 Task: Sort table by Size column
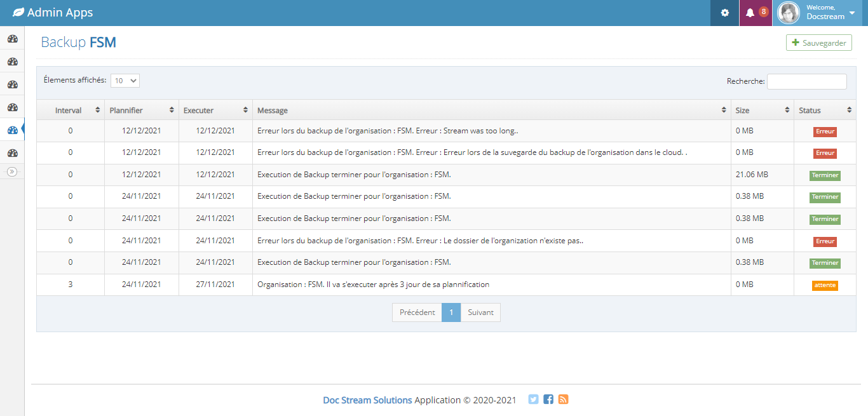[763, 110]
